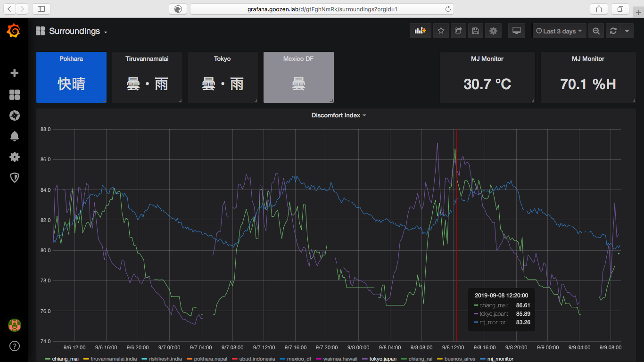Select the Pokhara weather panel
This screenshot has height=362, width=644.
pyautogui.click(x=71, y=77)
